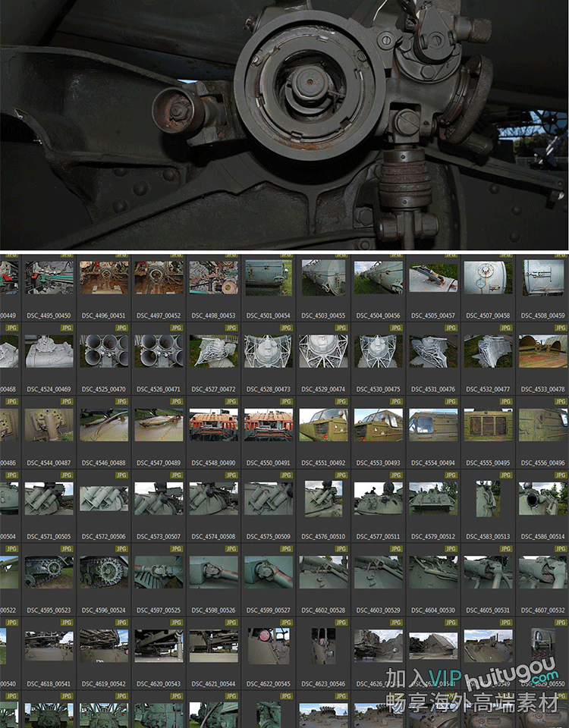Click the file name DSC_4497_00452
Image resolution: width=569 pixels, height=728 pixels.
point(159,315)
